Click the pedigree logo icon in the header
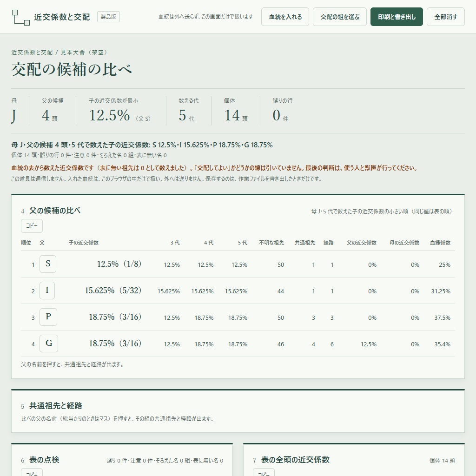Screen dimensions: 476x476 click(x=20, y=17)
